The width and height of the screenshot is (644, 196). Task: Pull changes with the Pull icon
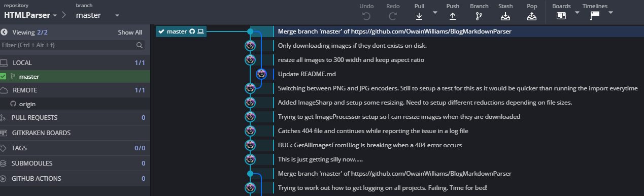pos(419,16)
